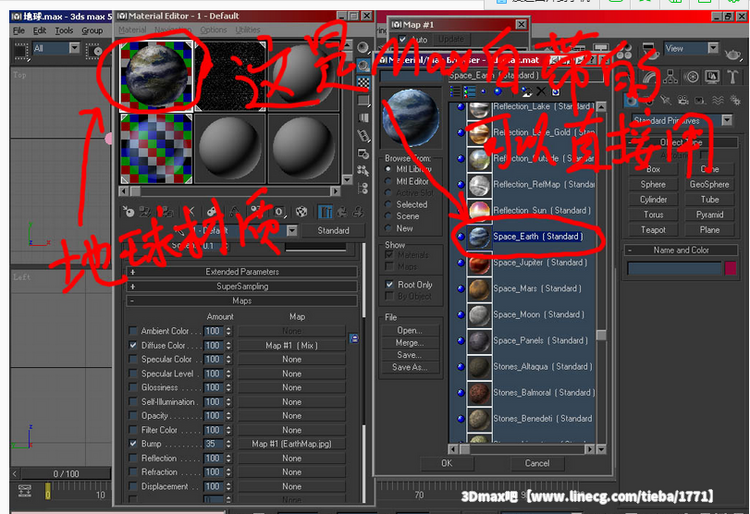Image resolution: width=750 pixels, height=514 pixels.
Task: Open Material Effects Channel button
Action: point(279,212)
